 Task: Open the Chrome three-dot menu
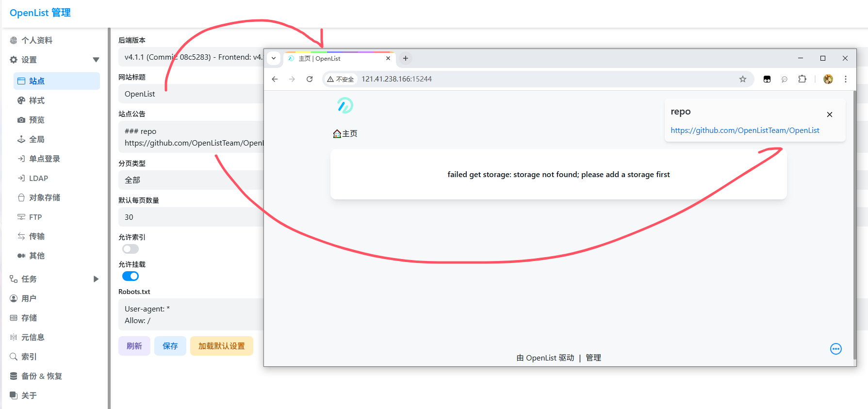(845, 79)
